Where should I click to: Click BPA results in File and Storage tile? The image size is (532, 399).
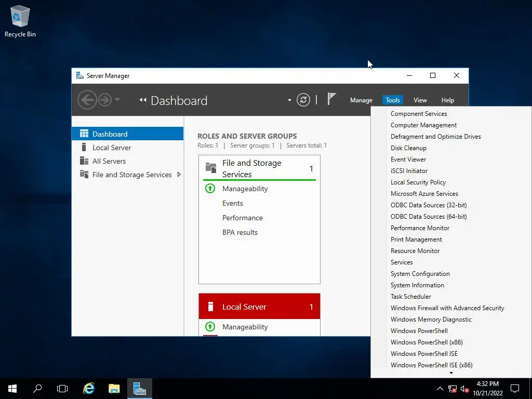(x=240, y=232)
